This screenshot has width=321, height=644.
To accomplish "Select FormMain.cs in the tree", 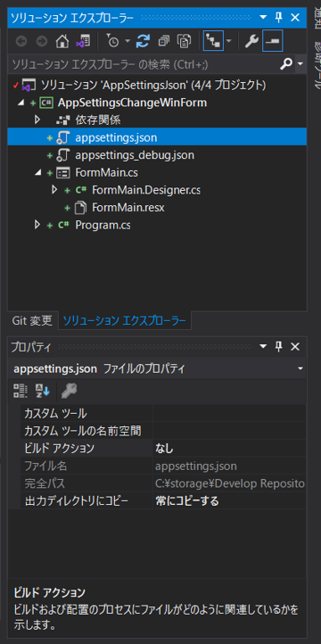I will 106,172.
